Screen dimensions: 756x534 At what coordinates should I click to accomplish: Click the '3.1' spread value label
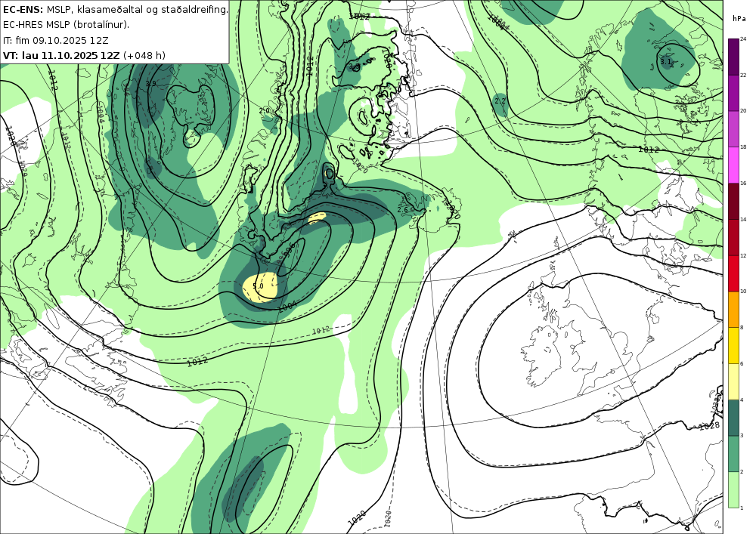pos(665,62)
